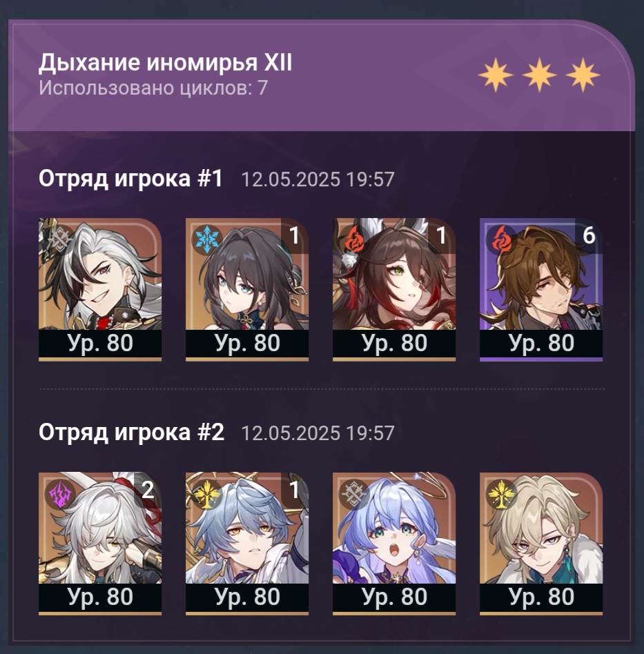
Task: Click the Отряд игрока #1 heading
Action: pos(130,179)
